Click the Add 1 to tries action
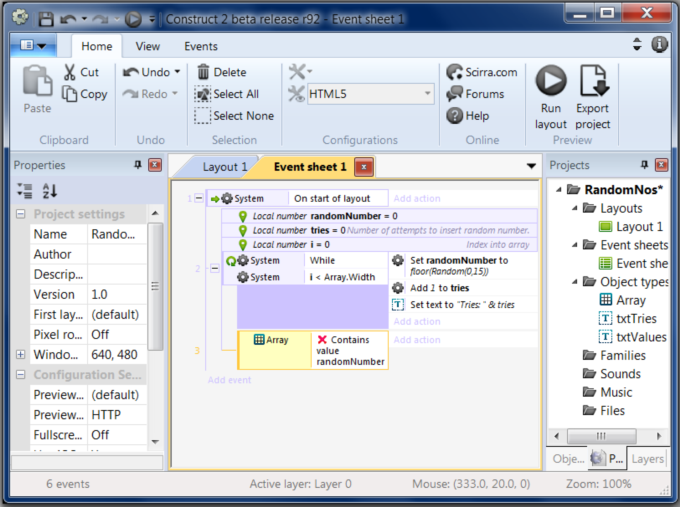Viewport: 680px width, 507px height. 463,288
